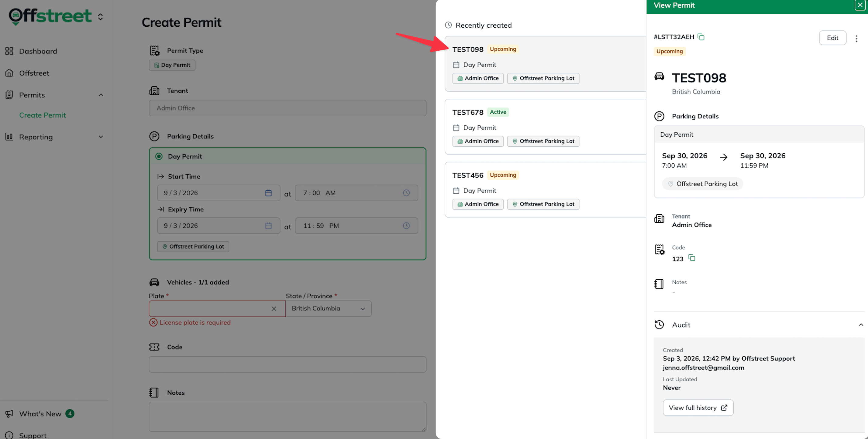Go to the Dashboard page
The image size is (868, 439).
[x=38, y=51]
